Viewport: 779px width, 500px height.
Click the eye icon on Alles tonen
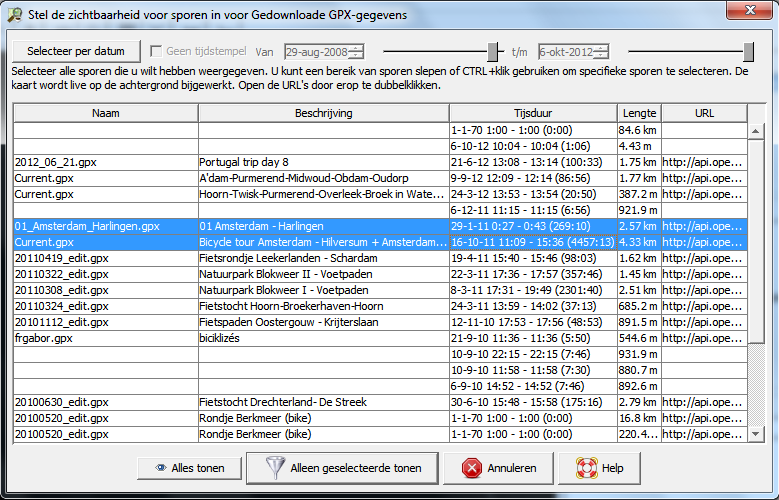click(x=160, y=468)
